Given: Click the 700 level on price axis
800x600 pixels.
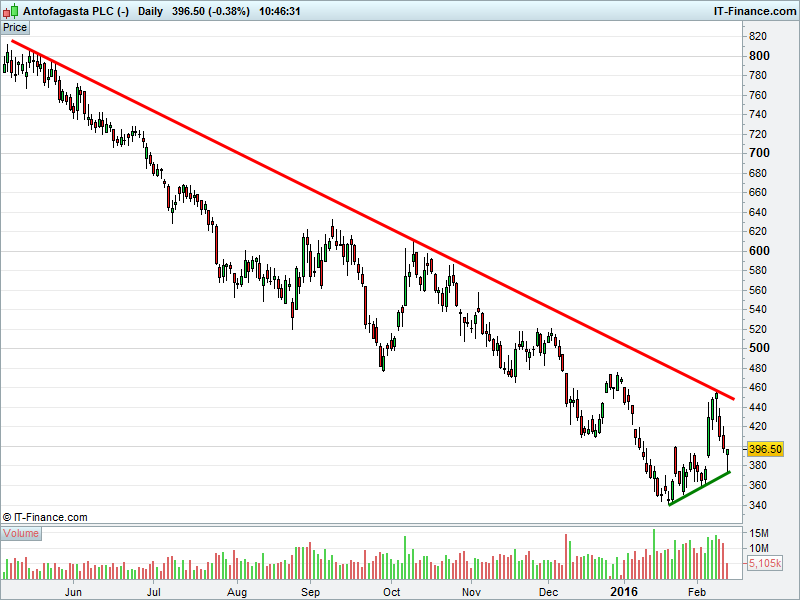Looking at the screenshot, I should 759,153.
